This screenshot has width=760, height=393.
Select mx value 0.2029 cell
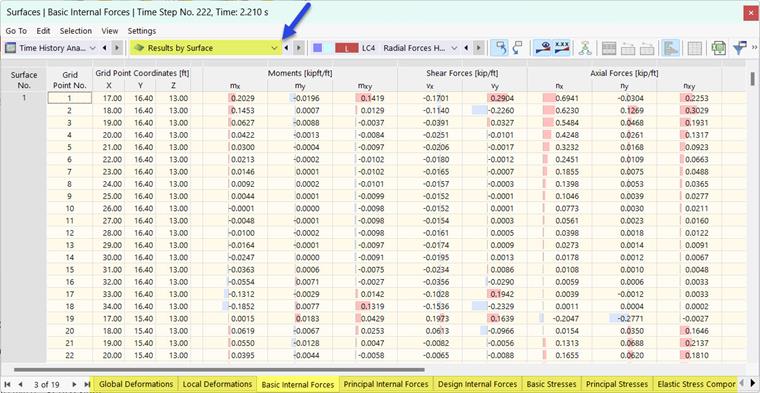[235, 98]
